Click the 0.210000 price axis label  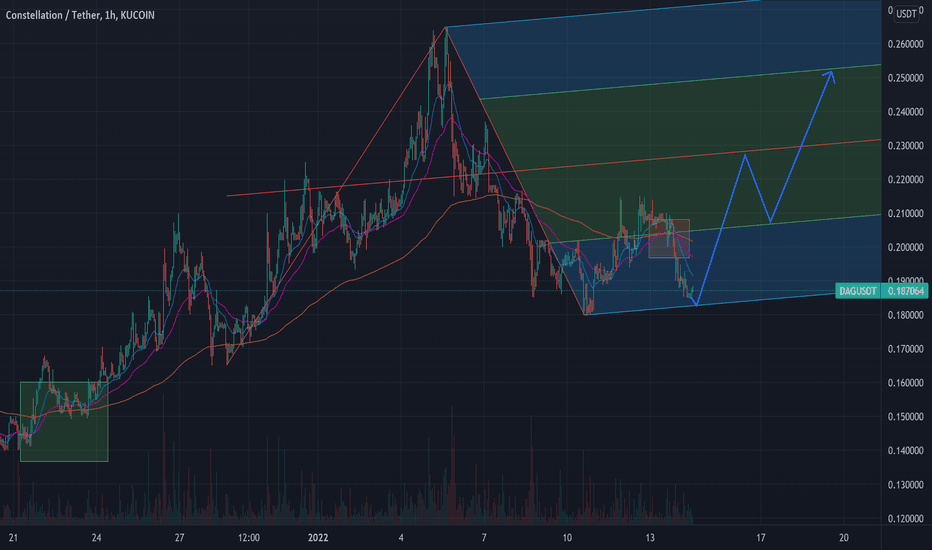905,213
